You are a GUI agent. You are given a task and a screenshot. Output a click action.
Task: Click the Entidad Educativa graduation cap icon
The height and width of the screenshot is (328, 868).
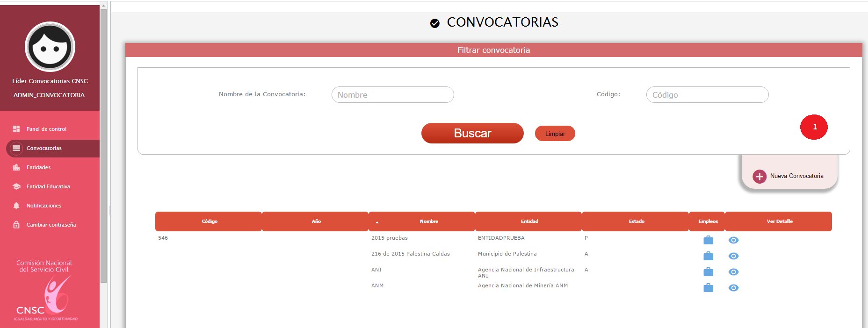[x=16, y=186]
